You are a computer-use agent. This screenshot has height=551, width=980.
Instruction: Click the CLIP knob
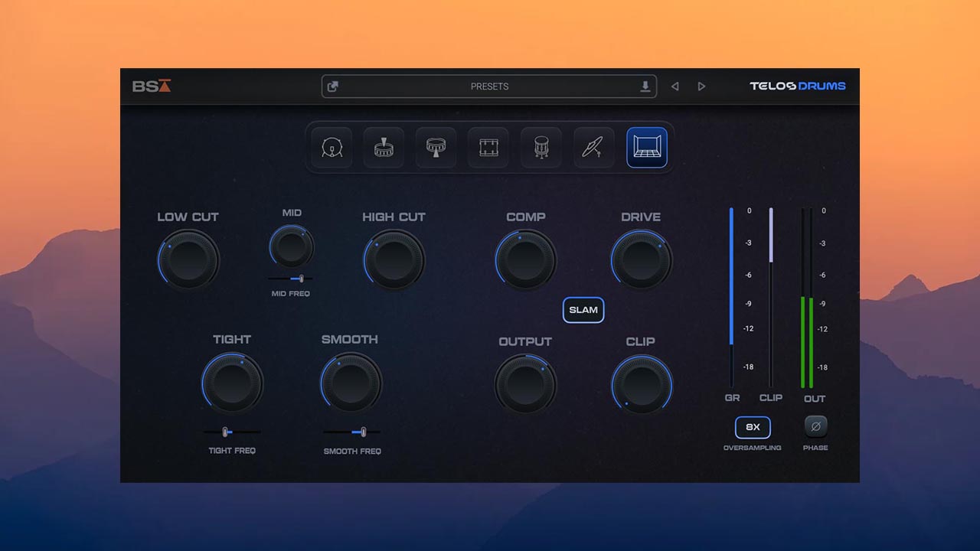[x=642, y=385]
